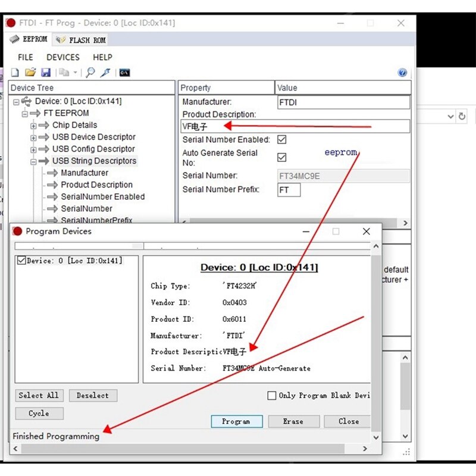
Task: Expand the Chip Details tree node
Action: [33, 126]
